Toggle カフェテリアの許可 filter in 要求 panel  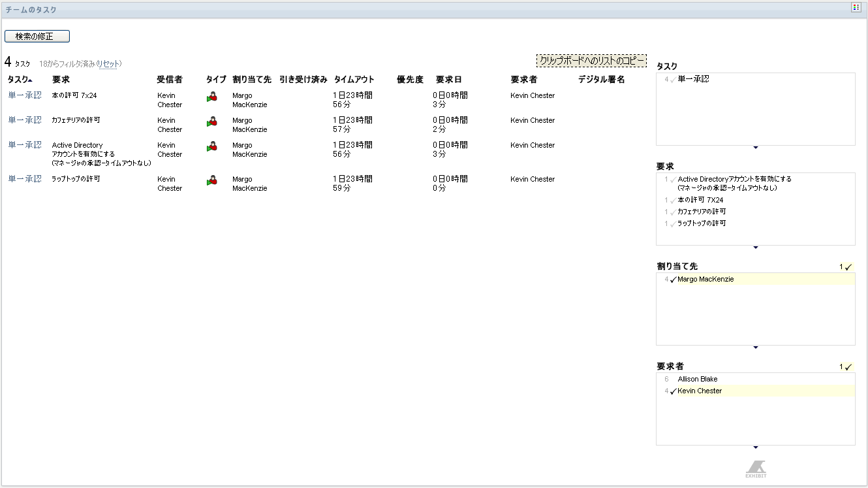tap(702, 212)
